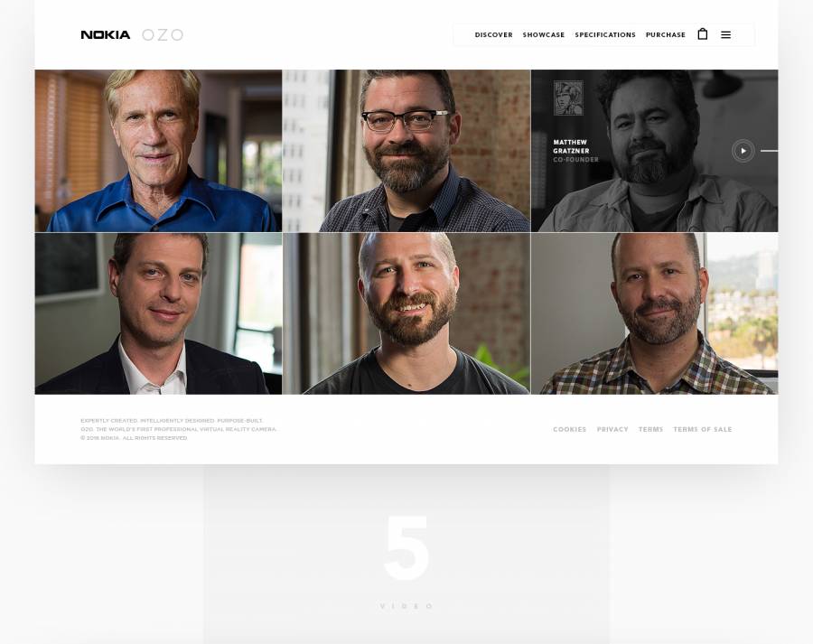Open the Terms link in footer
Viewport: 813px width, 644px height.
pos(650,429)
